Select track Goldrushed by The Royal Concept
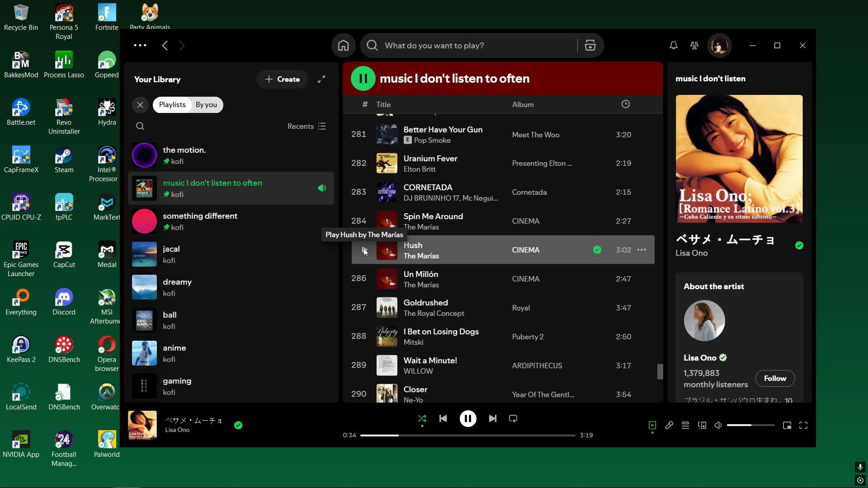 point(503,308)
